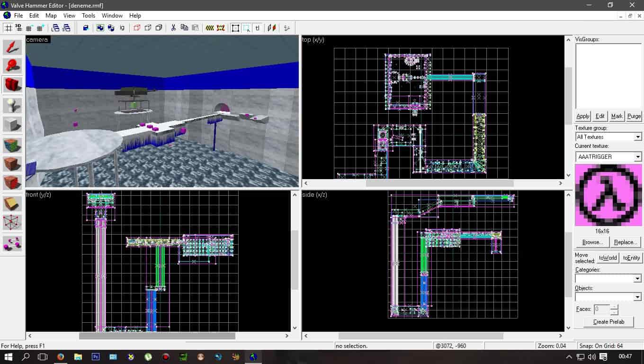The image size is (644, 364).
Task: Select the Clipping tool
Action: coord(12,203)
